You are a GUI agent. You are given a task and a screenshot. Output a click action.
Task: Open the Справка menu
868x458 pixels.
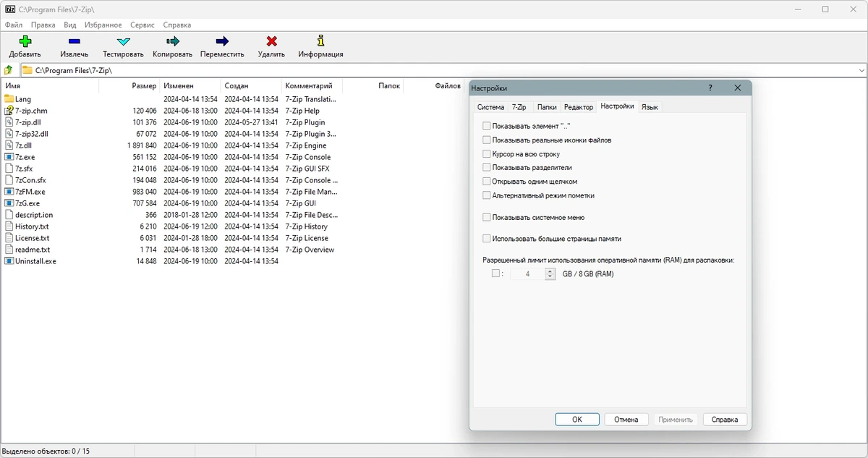(177, 25)
